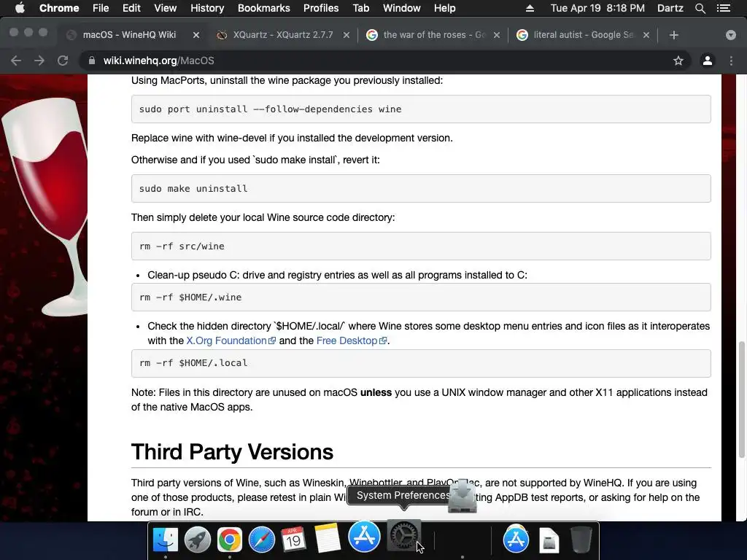The image size is (747, 560).
Task: Click the rm -rf src/wine code block
Action: (421, 246)
